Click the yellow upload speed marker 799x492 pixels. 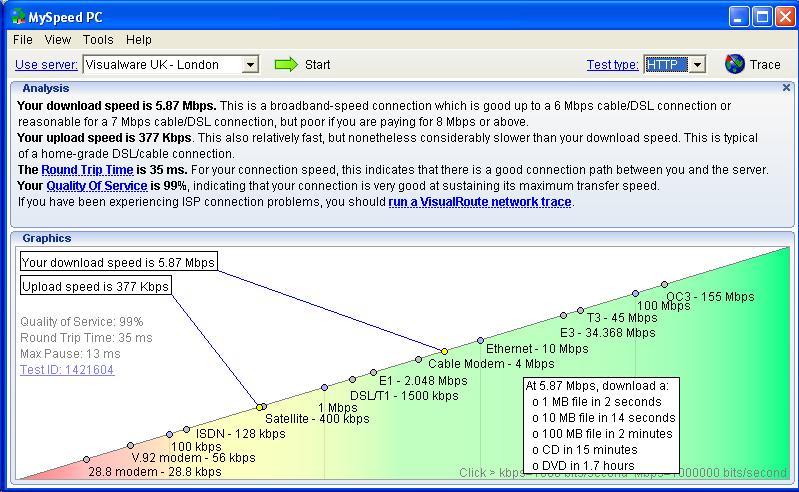pyautogui.click(x=259, y=407)
